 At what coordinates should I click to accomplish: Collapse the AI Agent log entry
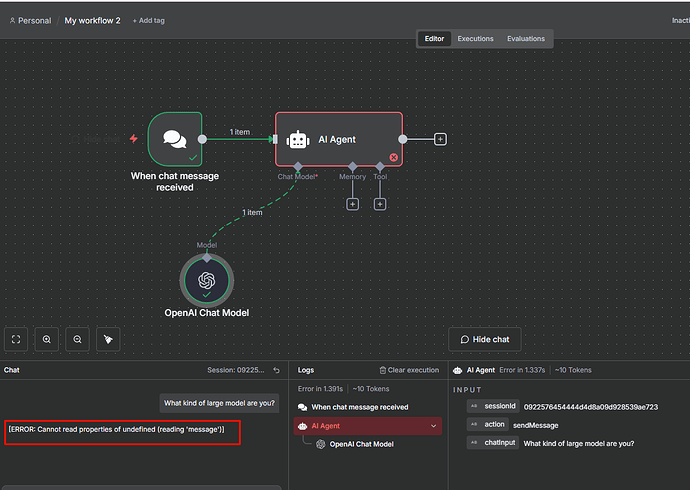433,426
